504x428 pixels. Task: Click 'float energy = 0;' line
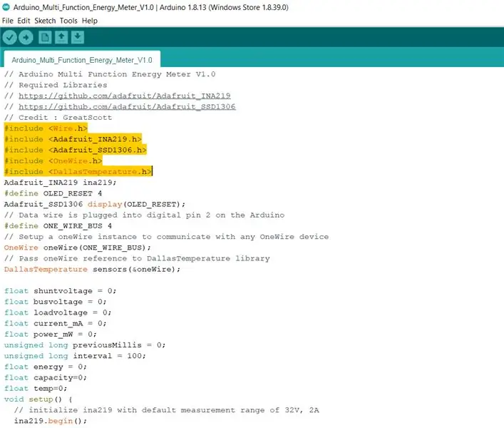(x=46, y=367)
